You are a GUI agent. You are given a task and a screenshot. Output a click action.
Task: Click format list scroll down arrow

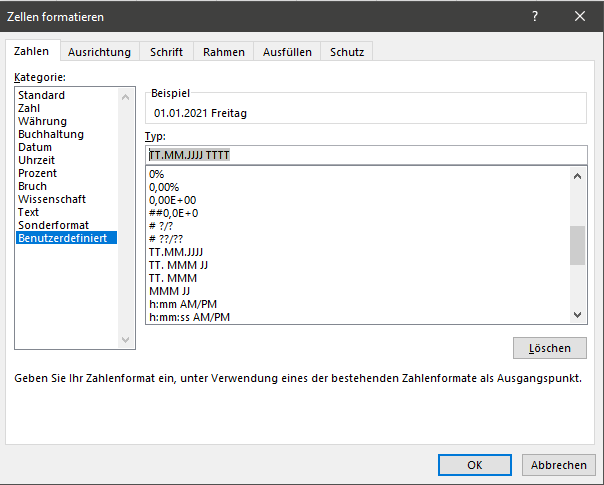click(577, 315)
